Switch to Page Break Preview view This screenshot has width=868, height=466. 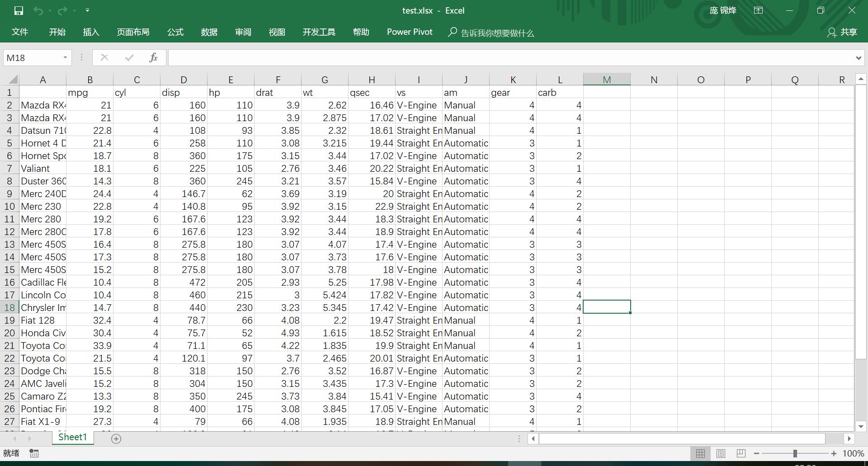741,453
